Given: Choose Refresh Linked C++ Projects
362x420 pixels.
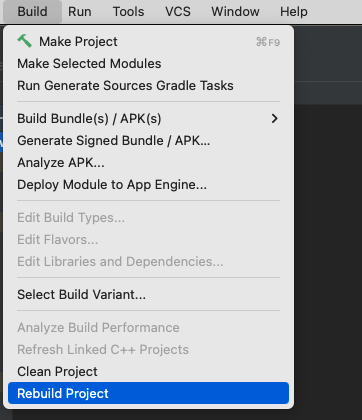Looking at the screenshot, I should 148,350.
